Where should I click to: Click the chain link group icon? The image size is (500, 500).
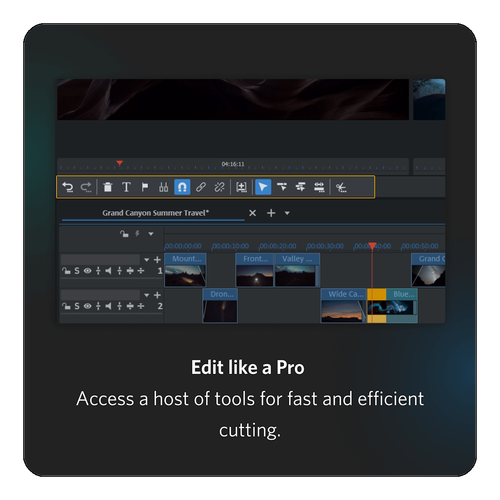(201, 187)
